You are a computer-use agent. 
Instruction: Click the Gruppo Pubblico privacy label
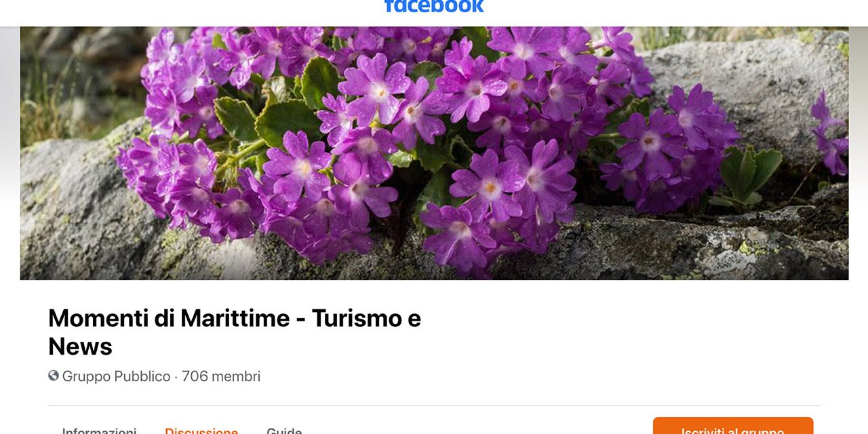pyautogui.click(x=116, y=376)
